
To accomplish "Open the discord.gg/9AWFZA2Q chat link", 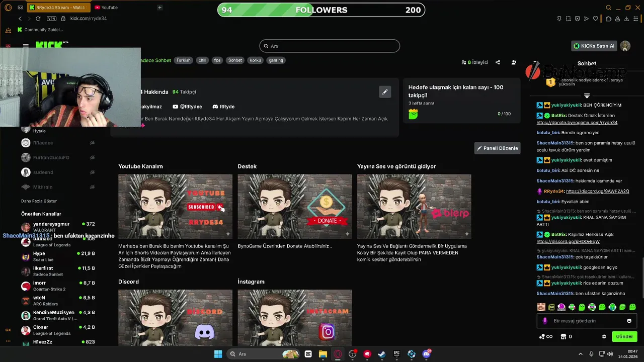I will click(597, 191).
